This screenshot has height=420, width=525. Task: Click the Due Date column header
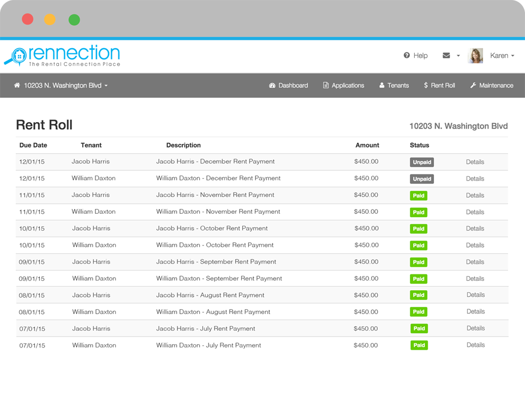click(33, 146)
